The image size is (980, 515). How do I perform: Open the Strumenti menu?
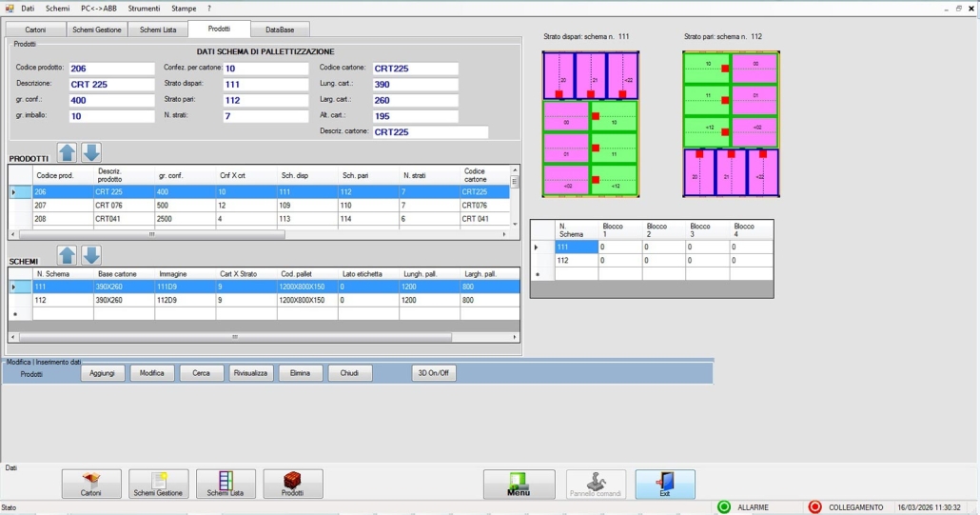click(x=144, y=8)
